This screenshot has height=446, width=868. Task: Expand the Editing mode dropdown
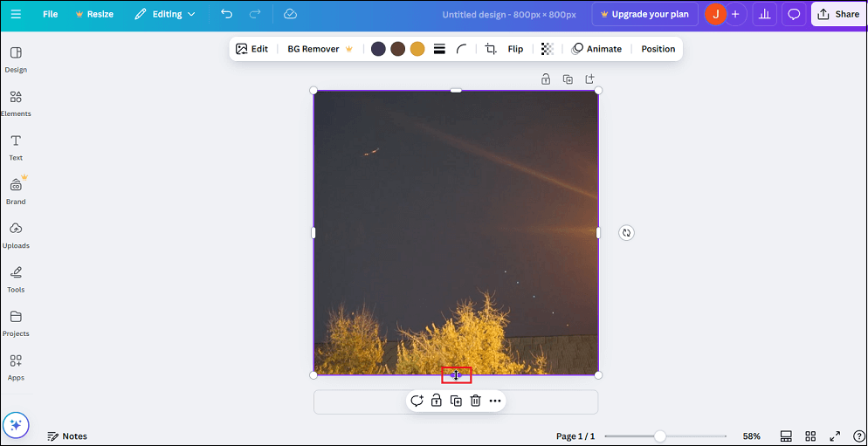[165, 14]
